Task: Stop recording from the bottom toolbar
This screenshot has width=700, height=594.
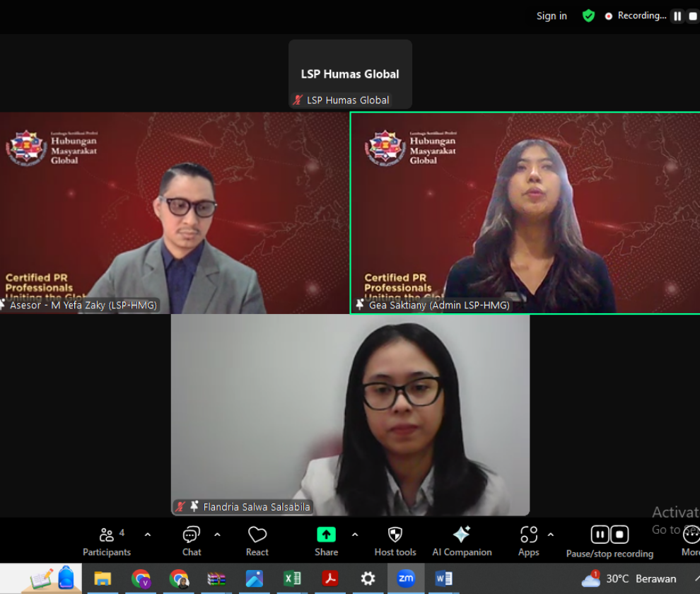Action: (x=619, y=535)
